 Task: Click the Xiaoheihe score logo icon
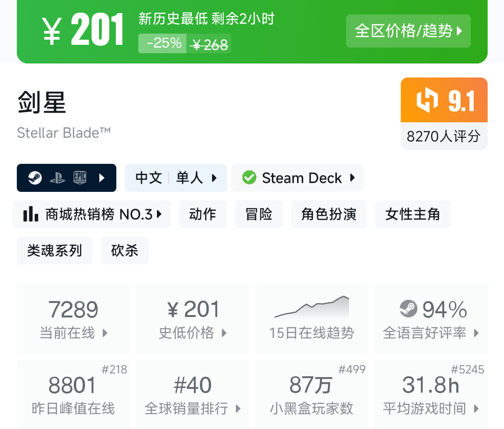pyautogui.click(x=427, y=100)
